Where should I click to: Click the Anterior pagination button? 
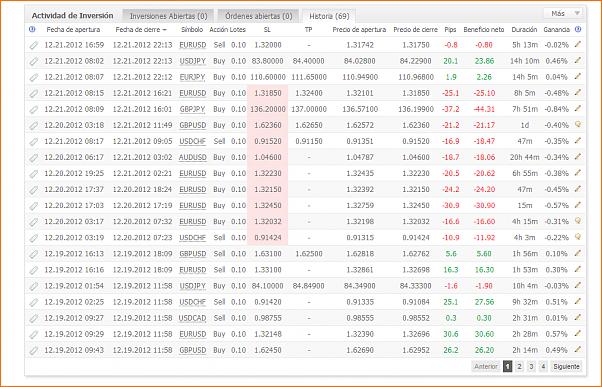click(x=486, y=367)
